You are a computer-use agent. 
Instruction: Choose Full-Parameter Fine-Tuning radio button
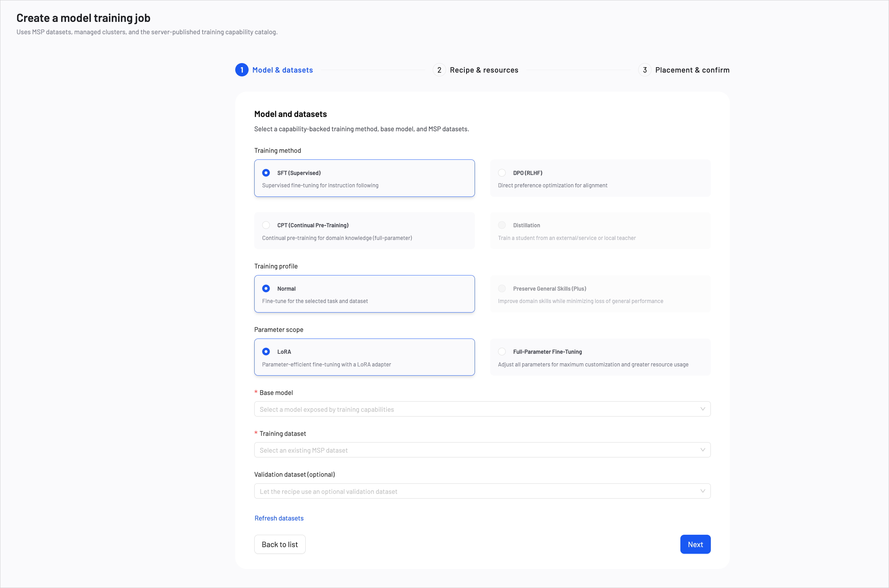click(502, 352)
